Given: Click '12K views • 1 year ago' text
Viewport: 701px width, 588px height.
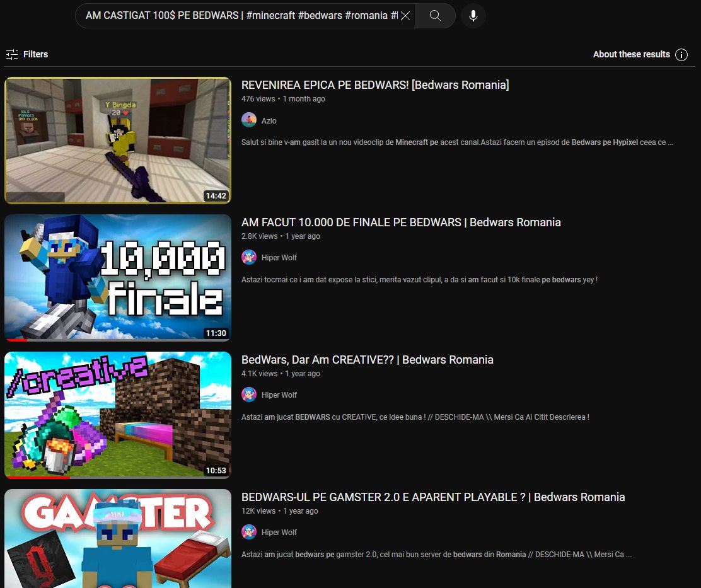Looking at the screenshot, I should pyautogui.click(x=280, y=510).
